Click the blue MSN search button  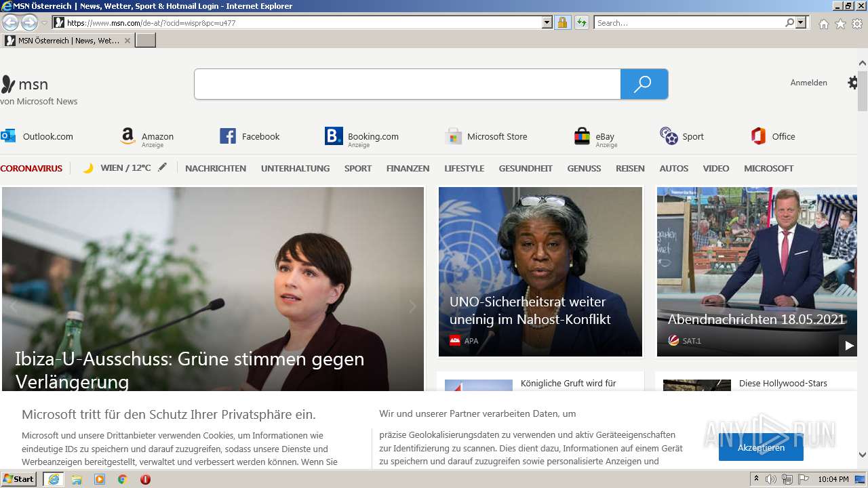point(644,84)
